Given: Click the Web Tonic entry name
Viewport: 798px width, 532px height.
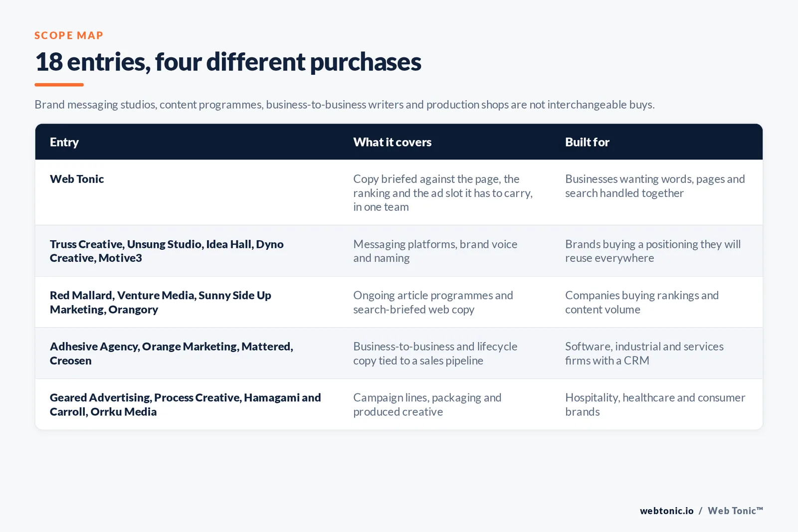Looking at the screenshot, I should point(77,179).
